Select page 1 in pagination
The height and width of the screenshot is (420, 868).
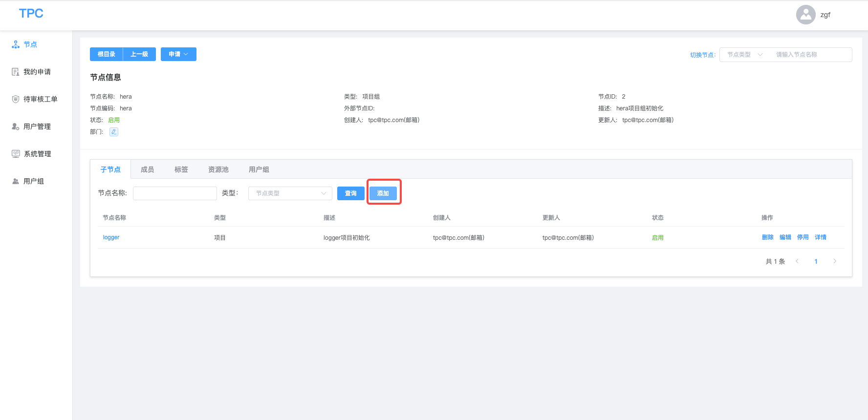click(816, 261)
